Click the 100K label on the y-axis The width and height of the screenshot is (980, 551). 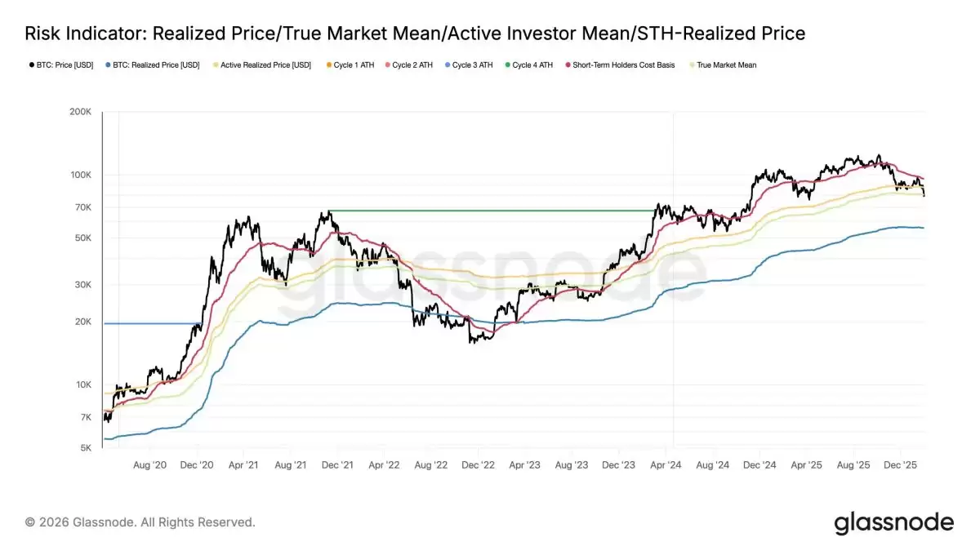pyautogui.click(x=80, y=175)
